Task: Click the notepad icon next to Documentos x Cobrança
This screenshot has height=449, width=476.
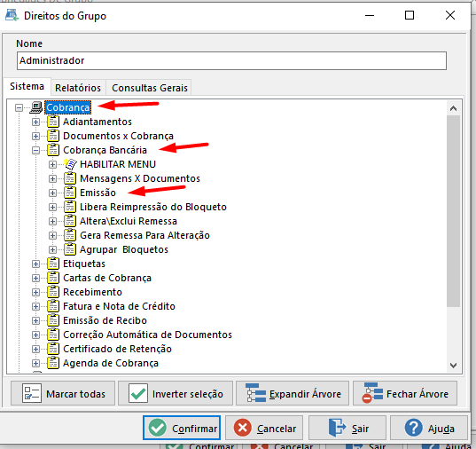Action: tap(53, 136)
